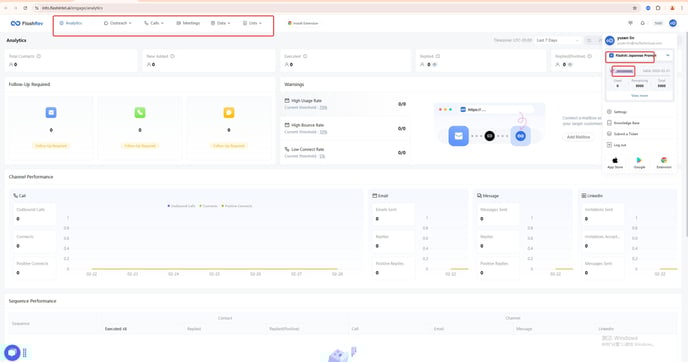
Task: Click the High Usage Rate threshold link
Action: pos(323,108)
